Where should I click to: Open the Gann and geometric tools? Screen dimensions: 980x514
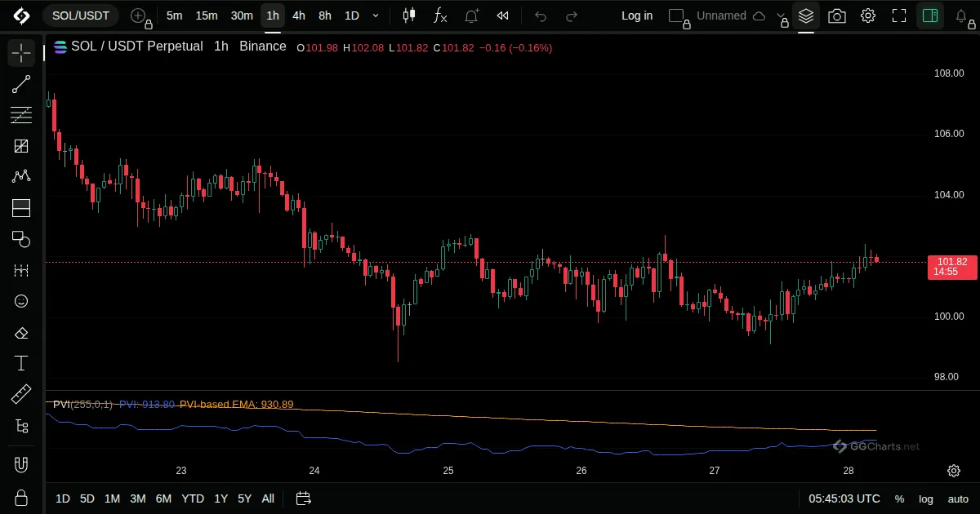click(x=21, y=146)
